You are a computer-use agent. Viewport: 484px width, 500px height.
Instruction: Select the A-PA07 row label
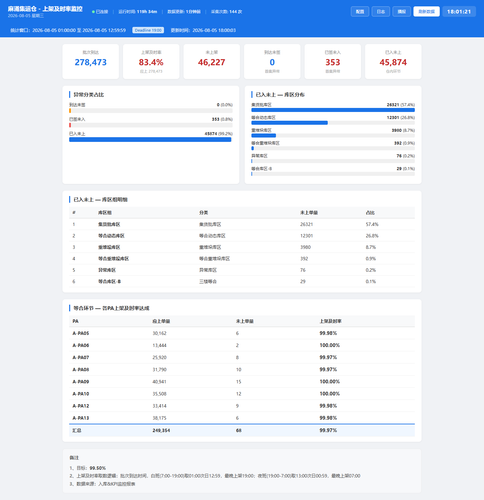tap(81, 357)
